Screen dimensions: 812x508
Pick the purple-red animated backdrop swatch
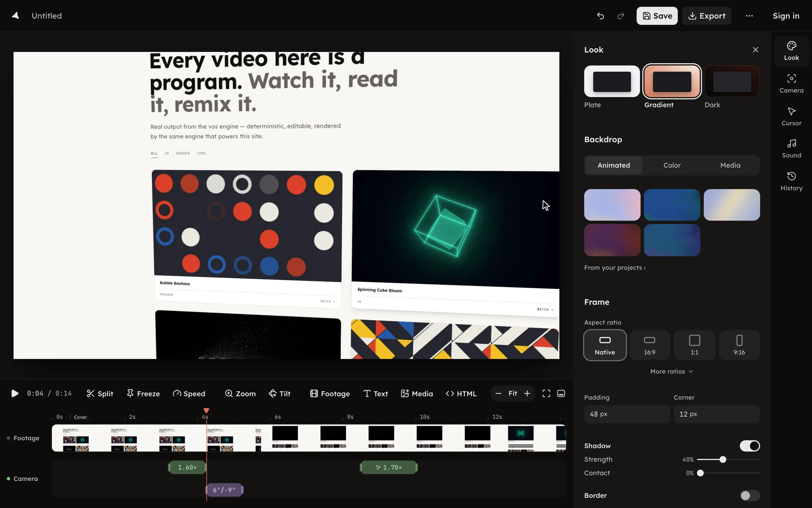[612, 240]
